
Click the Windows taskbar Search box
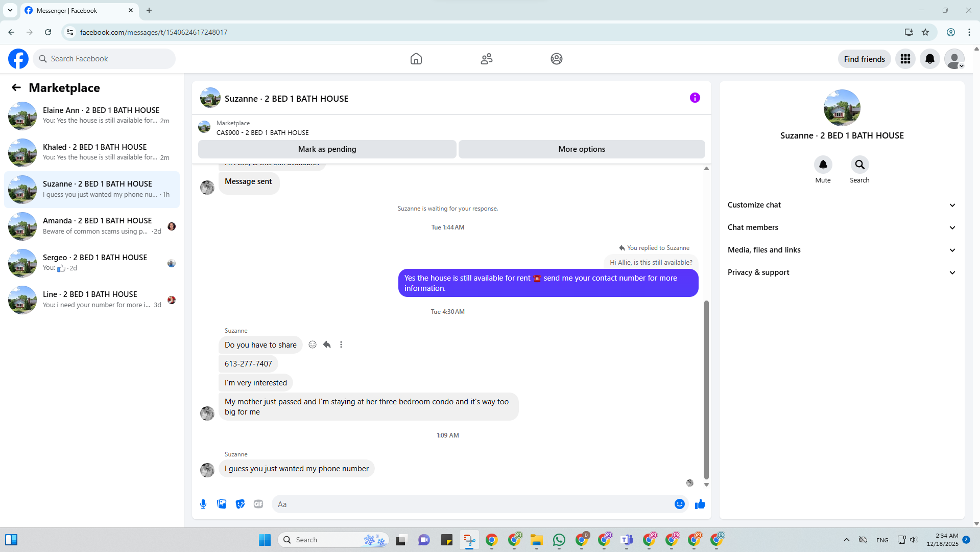(333, 540)
